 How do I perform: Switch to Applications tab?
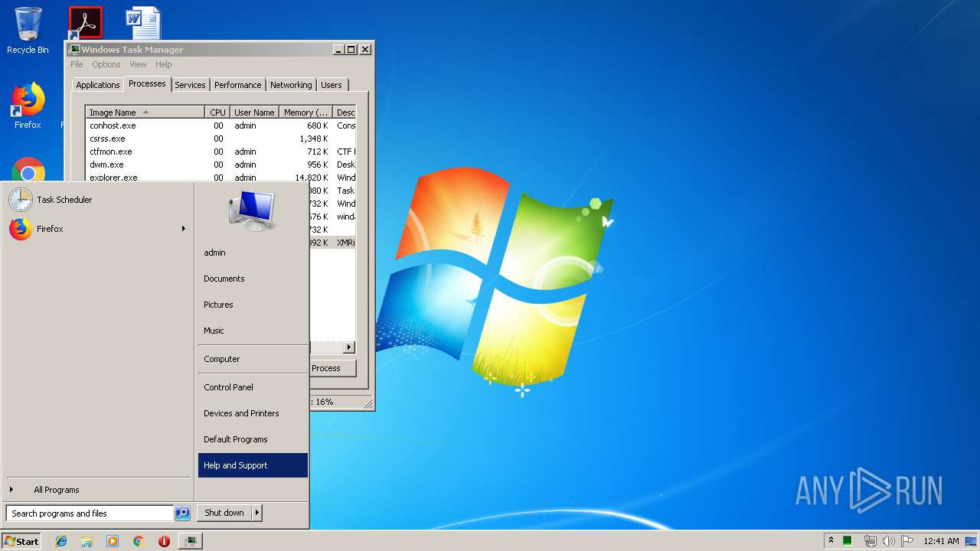click(x=97, y=85)
